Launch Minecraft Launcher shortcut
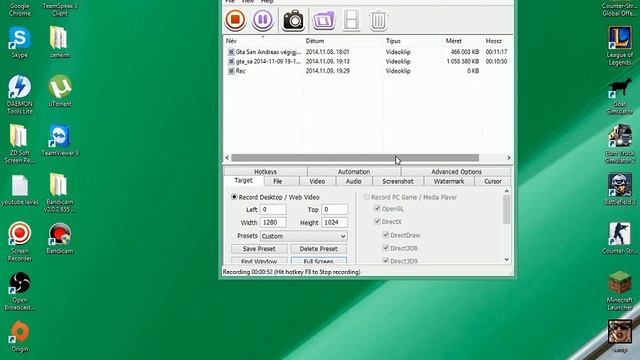Screen dimensions: 640x360 [620, 291]
